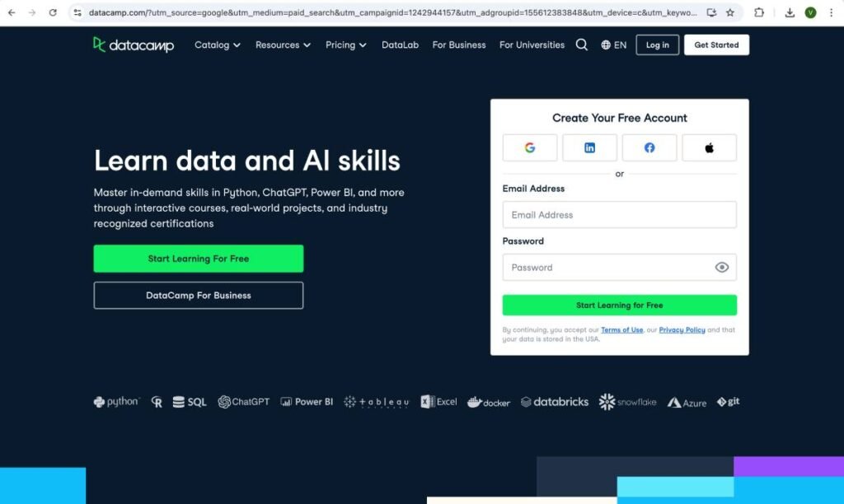
Task: Expand the Catalog dropdown menu
Action: (218, 44)
